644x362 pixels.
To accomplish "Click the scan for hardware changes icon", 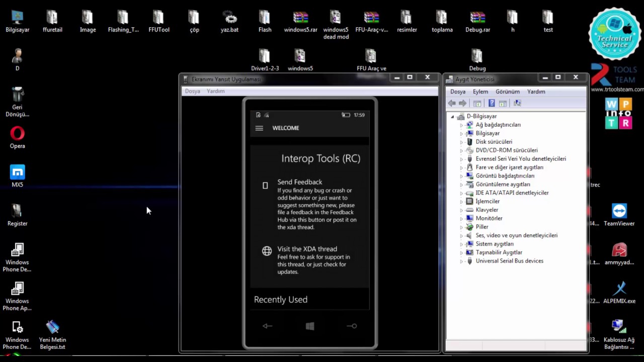I will (x=517, y=103).
